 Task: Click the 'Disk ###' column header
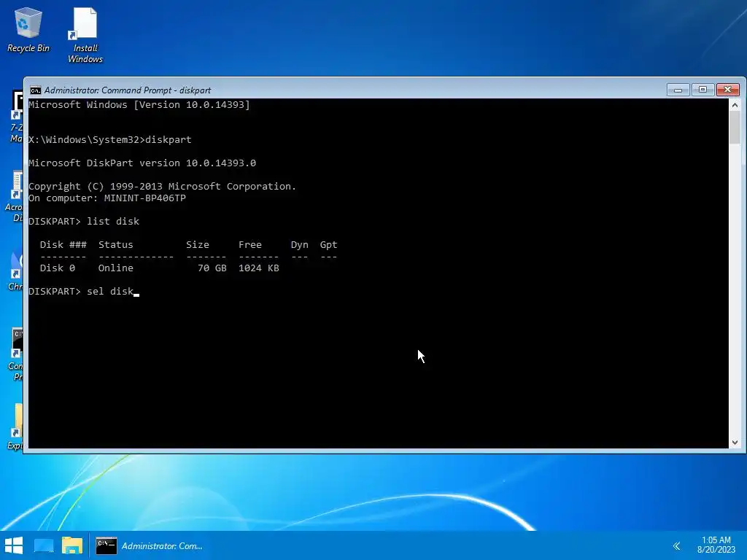(63, 245)
